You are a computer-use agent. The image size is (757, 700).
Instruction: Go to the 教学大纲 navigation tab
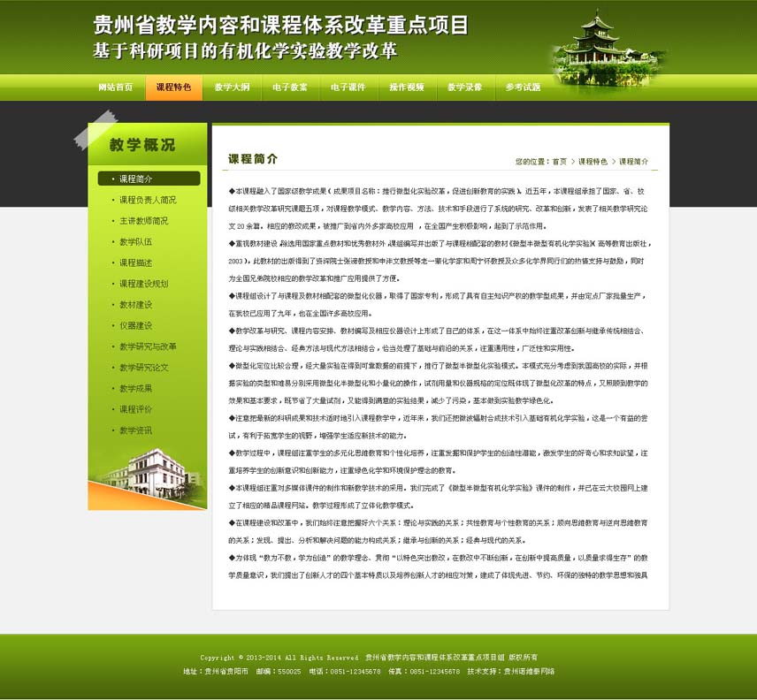pos(233,87)
